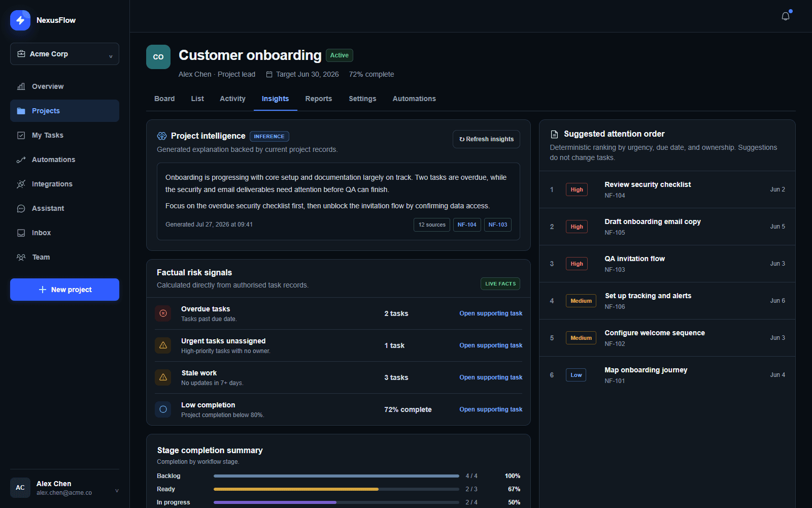This screenshot has height=508, width=812.
Task: Open the Activity tab
Action: pos(232,99)
